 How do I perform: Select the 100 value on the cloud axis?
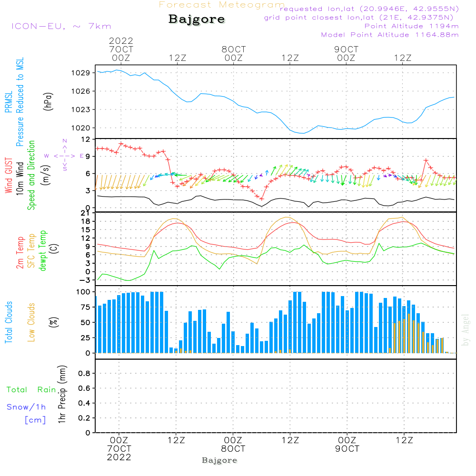point(83,292)
